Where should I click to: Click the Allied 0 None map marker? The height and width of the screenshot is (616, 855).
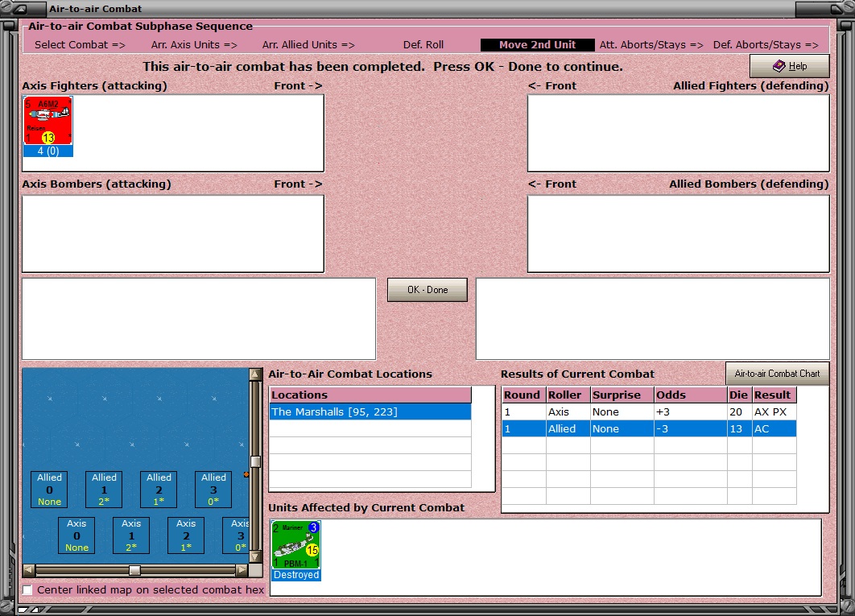click(49, 490)
